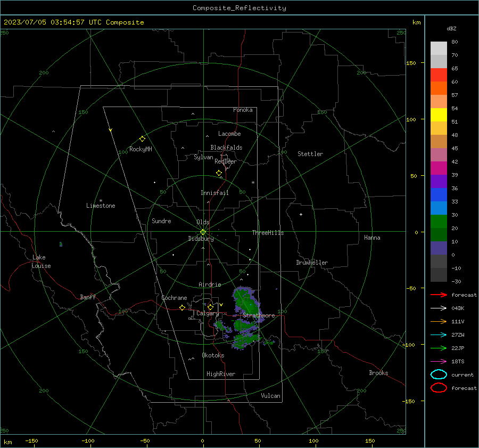Select the blue 36–33 dBZ swatch
This screenshot has width=479, height=448.
click(439, 195)
